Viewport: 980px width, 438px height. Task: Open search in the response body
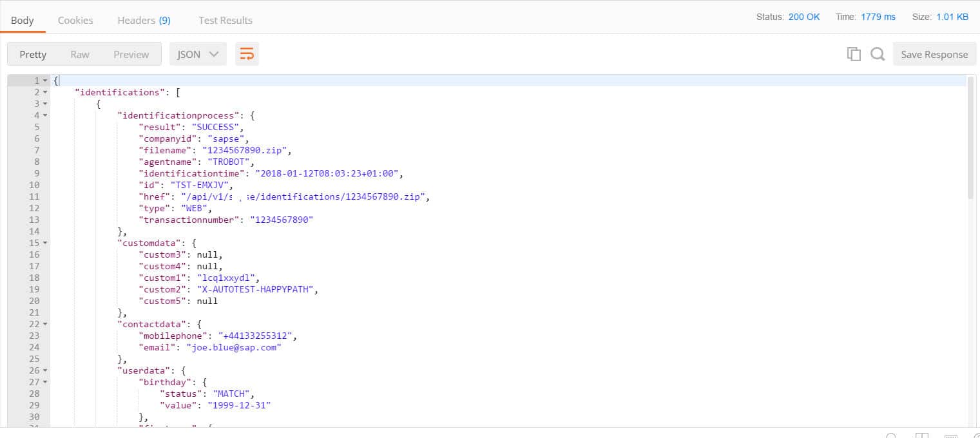click(x=877, y=55)
